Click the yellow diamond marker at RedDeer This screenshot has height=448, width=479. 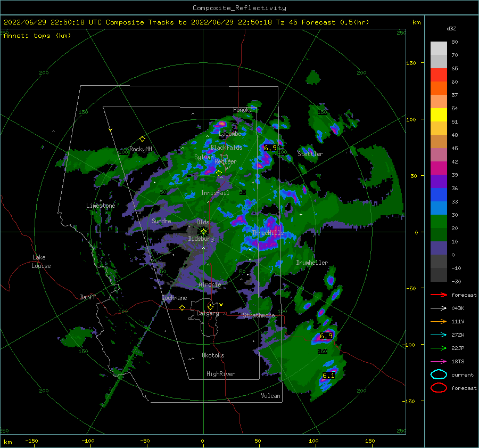pos(219,173)
